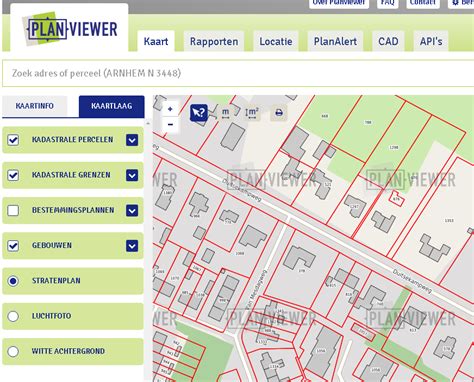Screen dimensions: 474x382
Task: Expand Kadastrale Grenzen dropdown arrow
Action: tap(132, 175)
